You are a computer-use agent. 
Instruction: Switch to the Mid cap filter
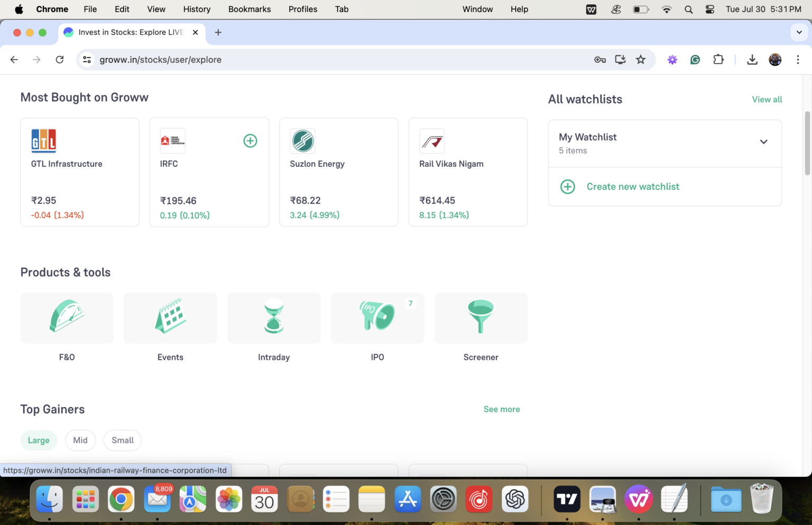coord(80,440)
